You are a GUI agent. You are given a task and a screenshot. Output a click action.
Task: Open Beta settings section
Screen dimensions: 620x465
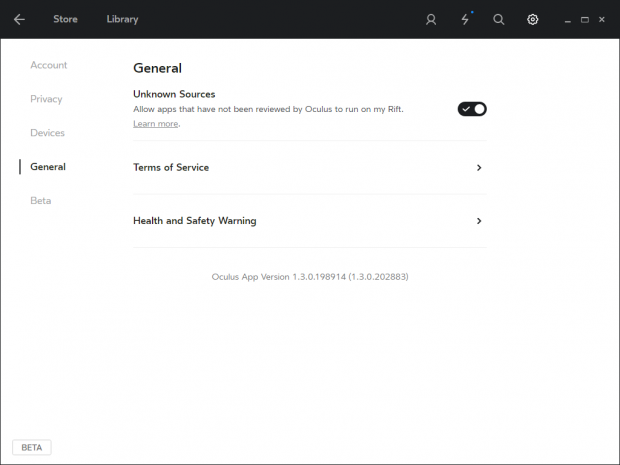point(40,201)
